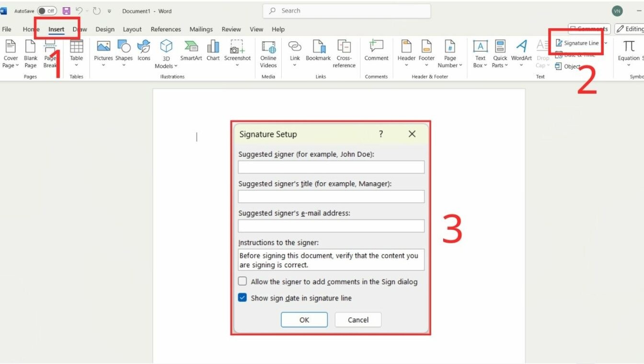The image size is (644, 364).
Task: Switch to the Design tab
Action: (x=105, y=29)
